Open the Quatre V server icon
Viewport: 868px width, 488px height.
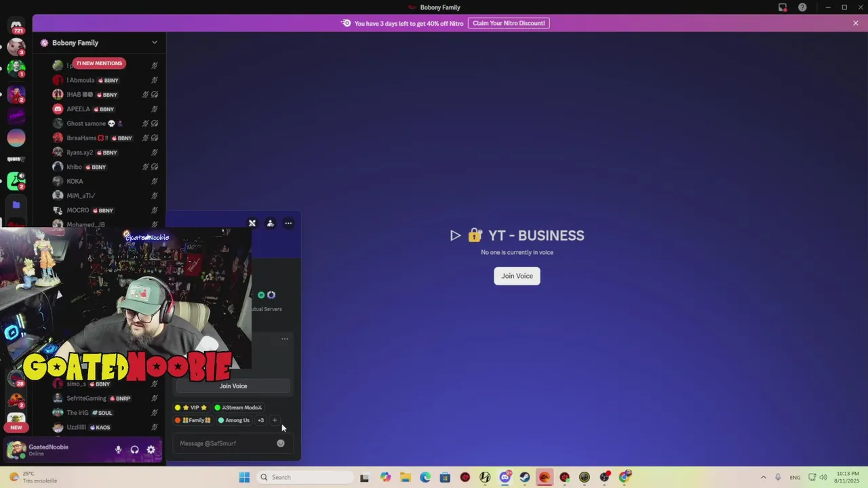coord(16,160)
